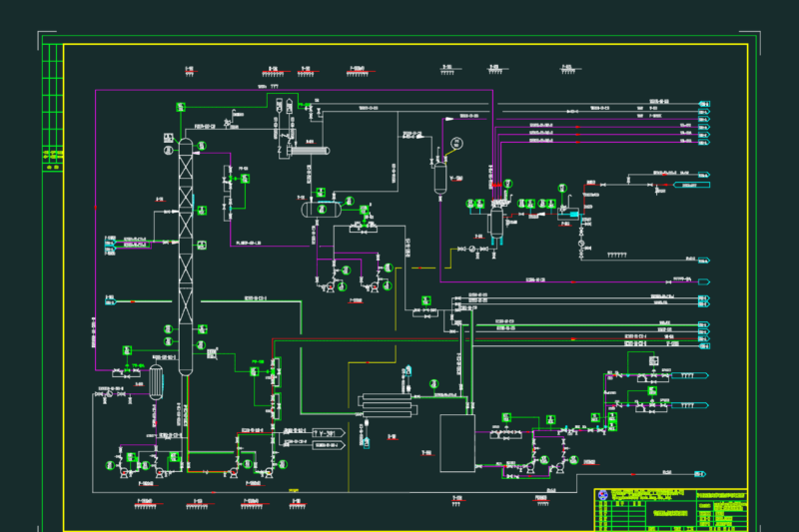Viewport: 799px width, 532px height.
Task: Select the small cyan tag above the stacked exchangers
Action: click(x=407, y=370)
